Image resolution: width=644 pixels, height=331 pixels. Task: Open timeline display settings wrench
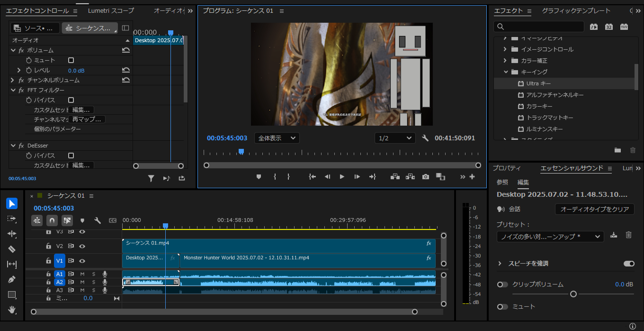98,221
